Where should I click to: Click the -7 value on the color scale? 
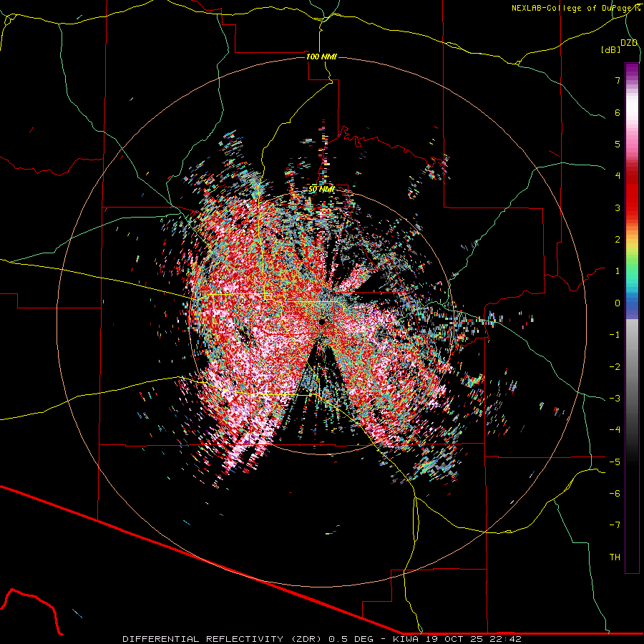[615, 525]
